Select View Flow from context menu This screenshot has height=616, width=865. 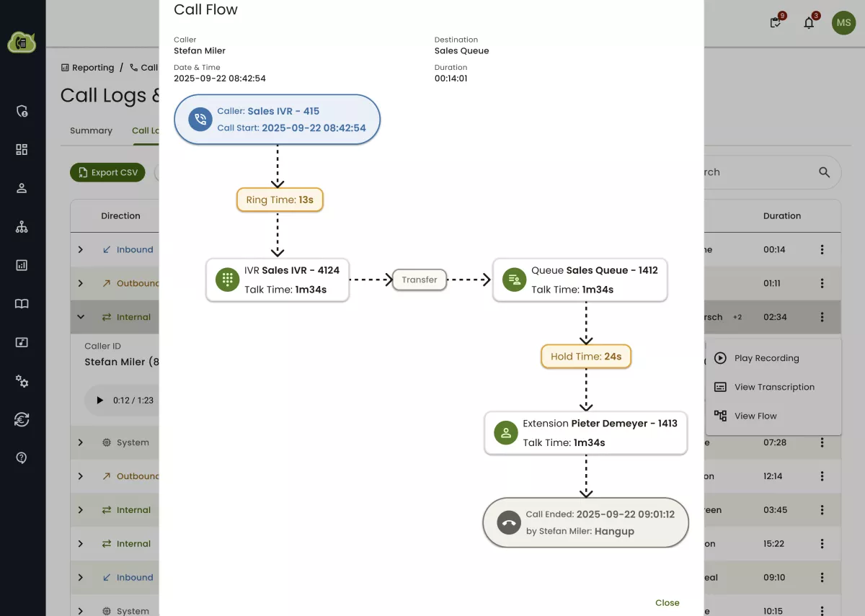coord(773,416)
